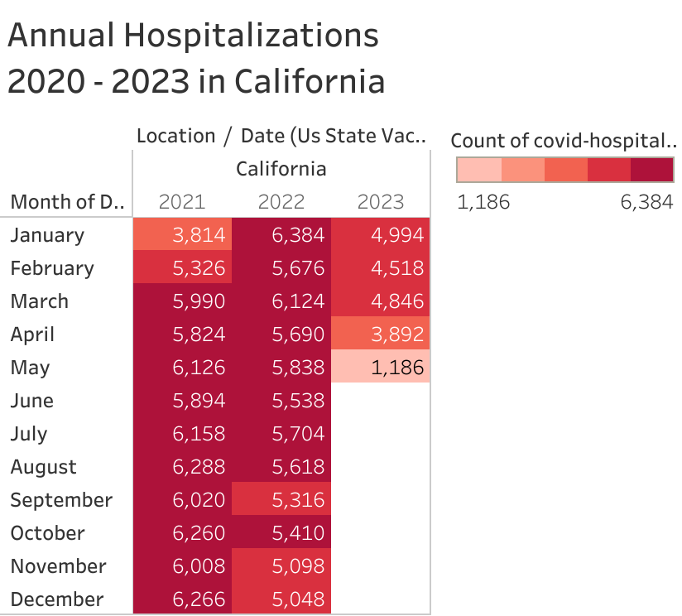Click the lightest legend color swatch

(479, 170)
